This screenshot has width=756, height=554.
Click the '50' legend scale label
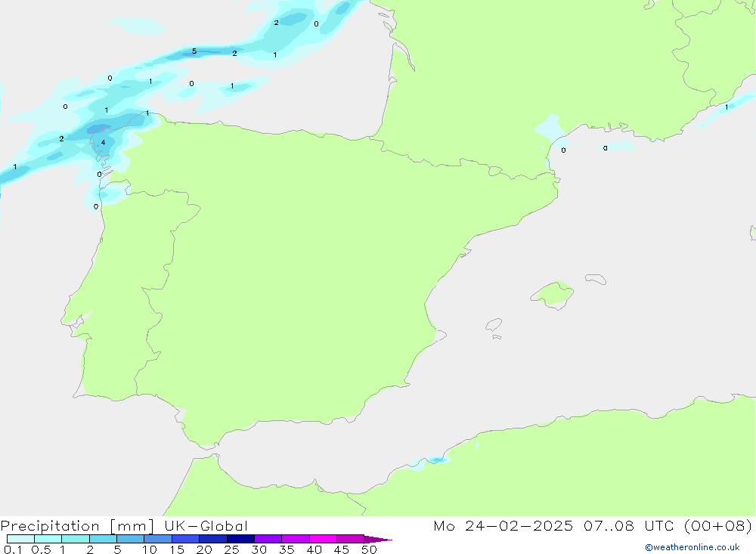pyautogui.click(x=369, y=549)
